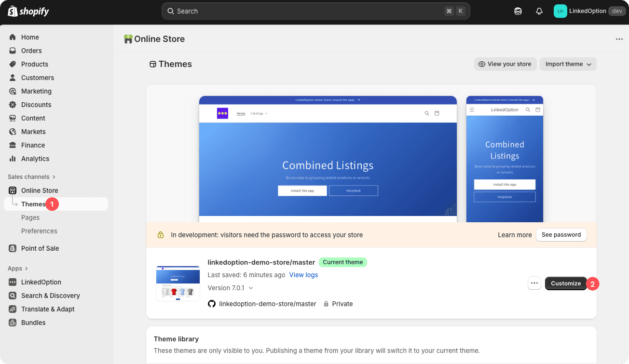Follow the View logs link
629x364 pixels.
(x=303, y=275)
